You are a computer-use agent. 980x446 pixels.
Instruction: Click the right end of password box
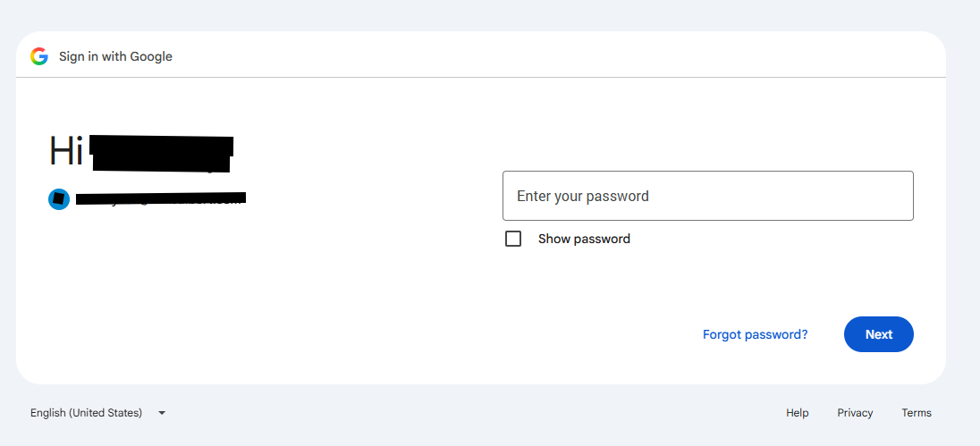point(900,196)
